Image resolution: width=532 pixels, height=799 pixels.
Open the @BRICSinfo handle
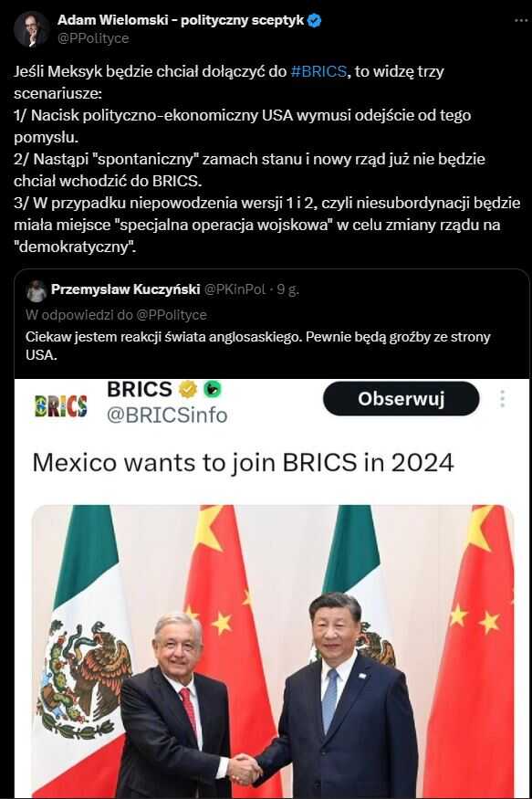click(167, 415)
